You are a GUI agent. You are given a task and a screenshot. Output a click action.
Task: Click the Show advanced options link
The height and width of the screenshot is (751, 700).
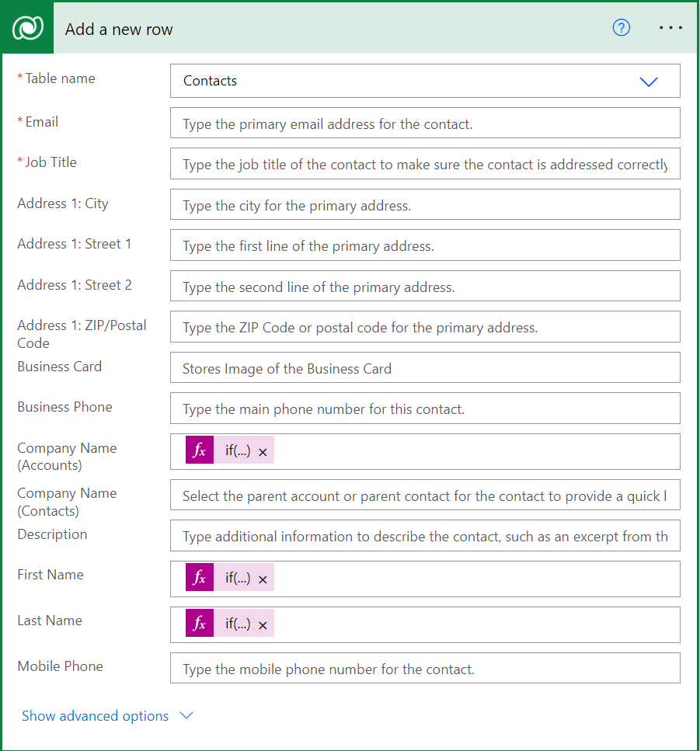tap(95, 715)
